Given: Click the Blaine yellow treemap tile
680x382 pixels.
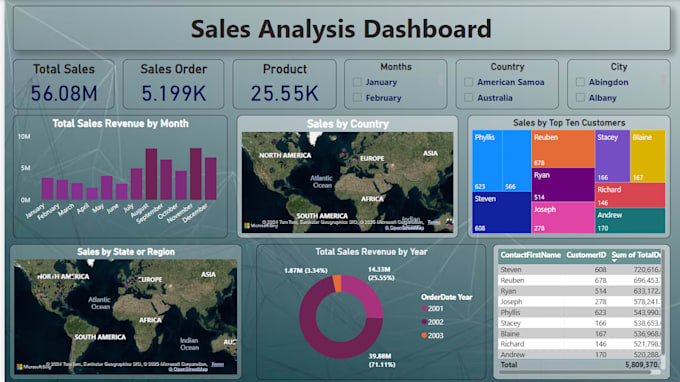Looking at the screenshot, I should coord(647,156).
